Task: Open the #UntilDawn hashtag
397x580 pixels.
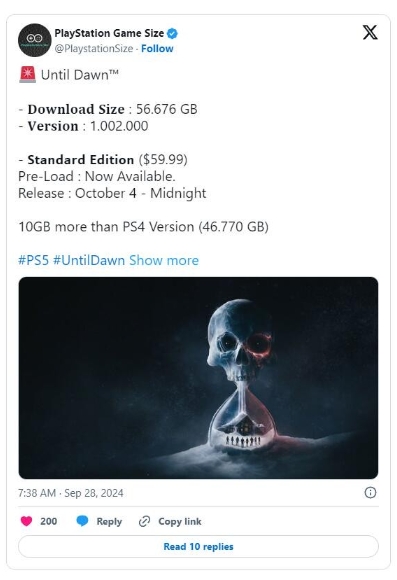Action: 89,260
